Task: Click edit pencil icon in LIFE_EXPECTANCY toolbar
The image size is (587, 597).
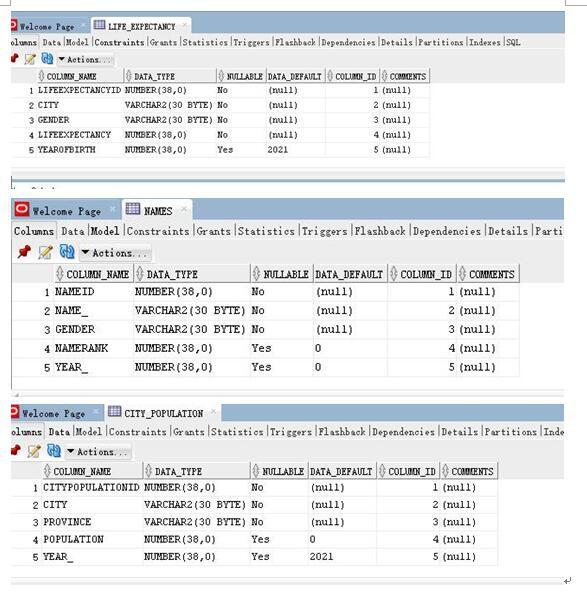Action: point(30,59)
